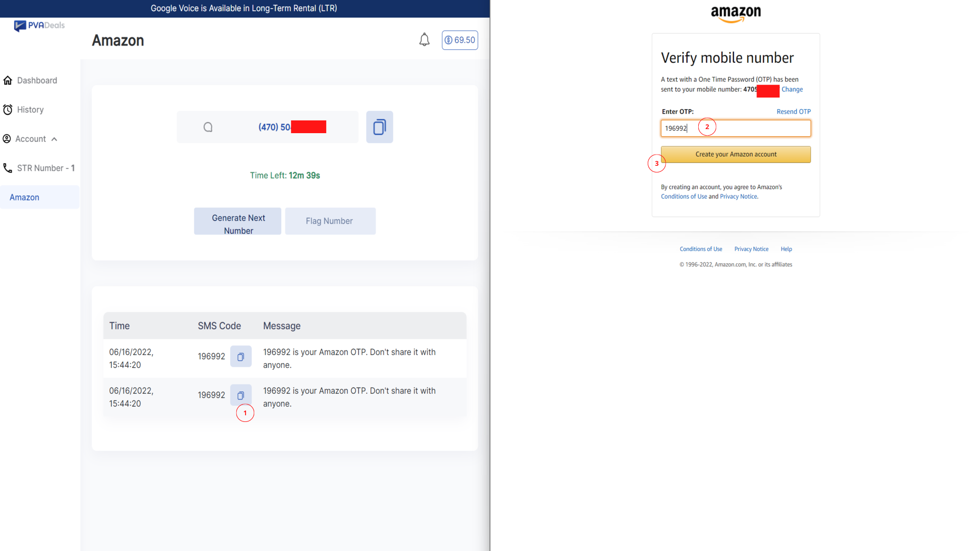The image size is (980, 551).
Task: Copy the phone number with copy icon
Action: pyautogui.click(x=379, y=127)
